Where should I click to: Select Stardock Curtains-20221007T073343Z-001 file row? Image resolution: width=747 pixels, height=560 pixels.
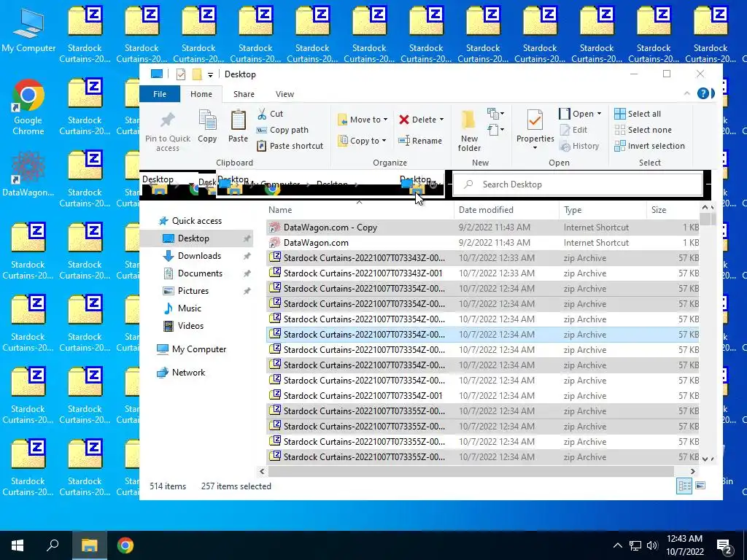[482, 273]
